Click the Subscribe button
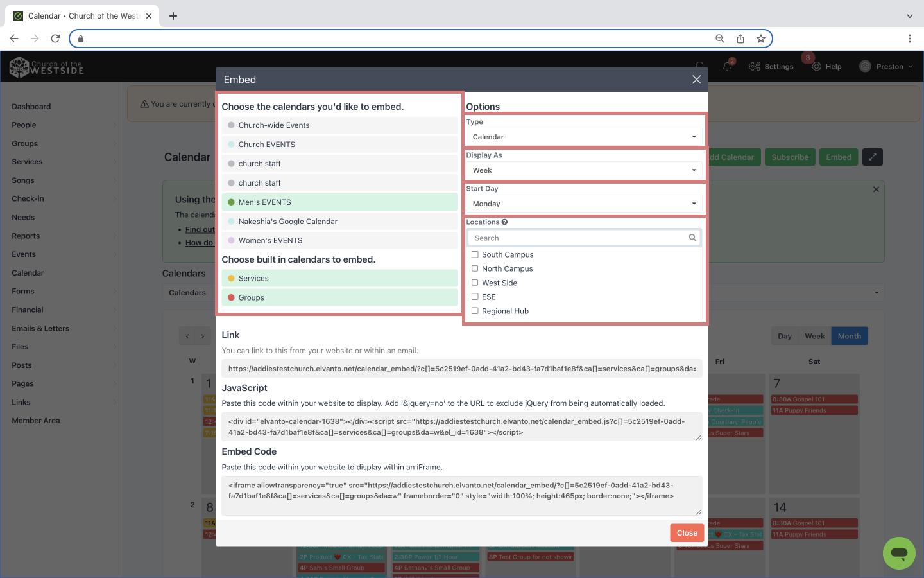 point(790,157)
